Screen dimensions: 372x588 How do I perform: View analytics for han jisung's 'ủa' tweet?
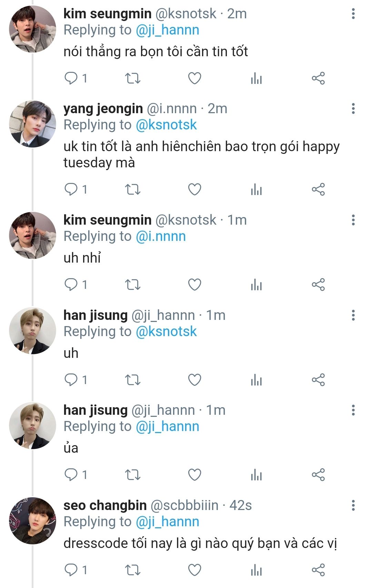click(x=256, y=475)
